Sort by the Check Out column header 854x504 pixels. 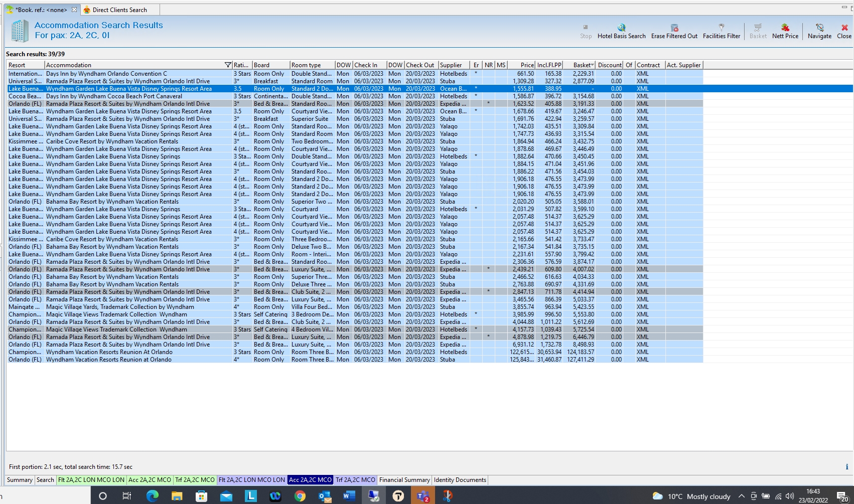click(421, 65)
